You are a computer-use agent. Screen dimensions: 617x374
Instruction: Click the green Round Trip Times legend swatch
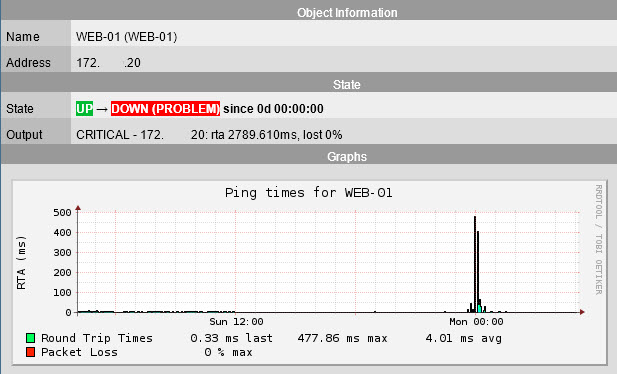[30, 338]
